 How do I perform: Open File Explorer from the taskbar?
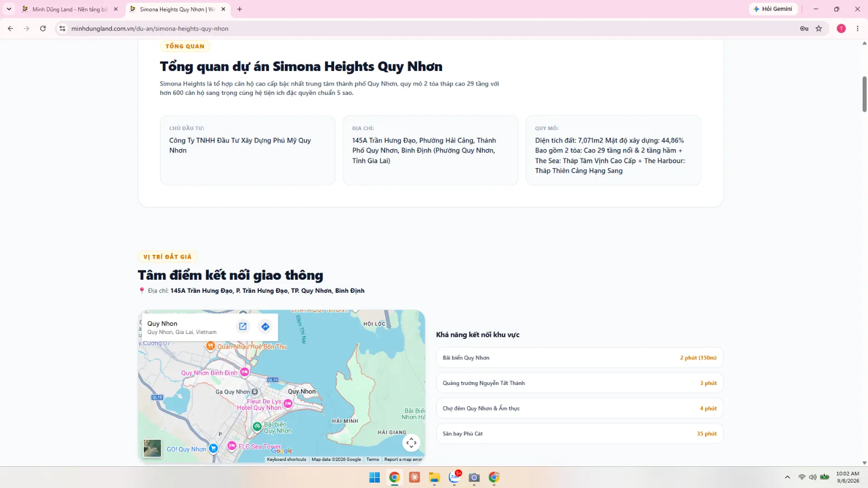tap(434, 477)
